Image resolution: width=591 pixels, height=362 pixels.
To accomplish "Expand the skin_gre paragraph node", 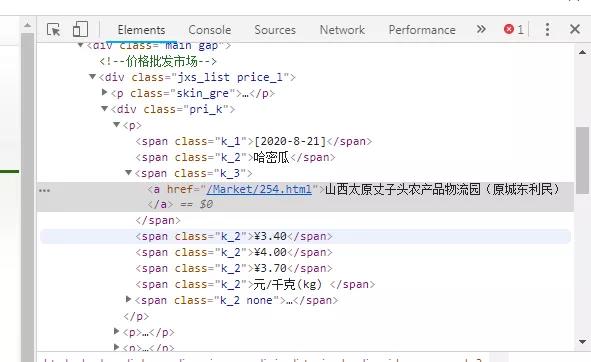I will click(x=105, y=92).
